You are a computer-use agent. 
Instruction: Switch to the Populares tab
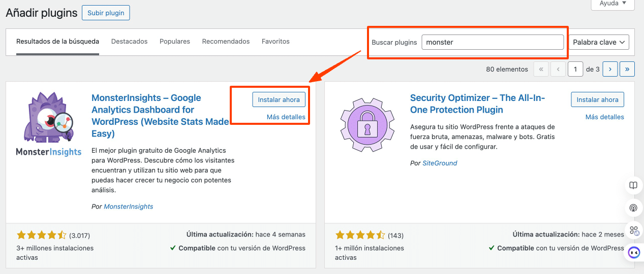point(174,42)
